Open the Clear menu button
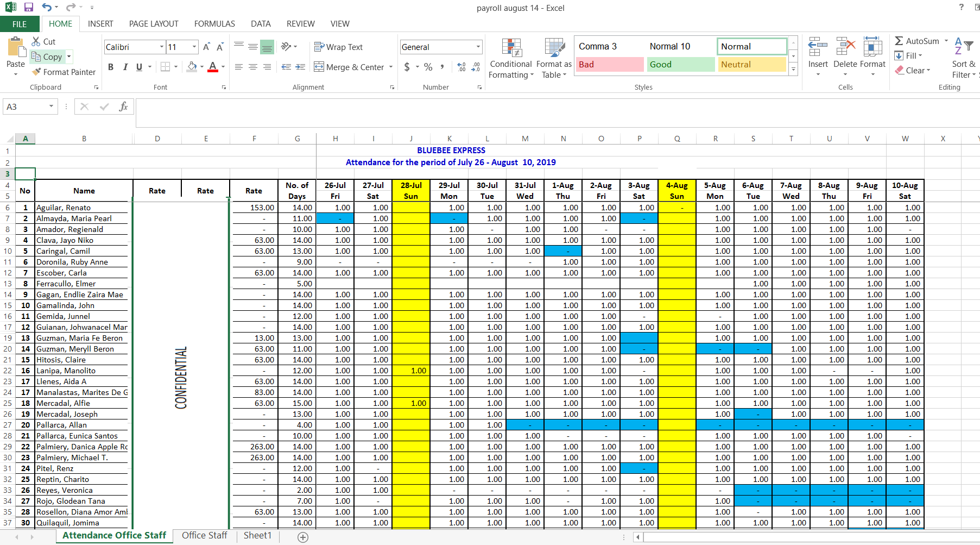The image size is (980, 545). (913, 70)
